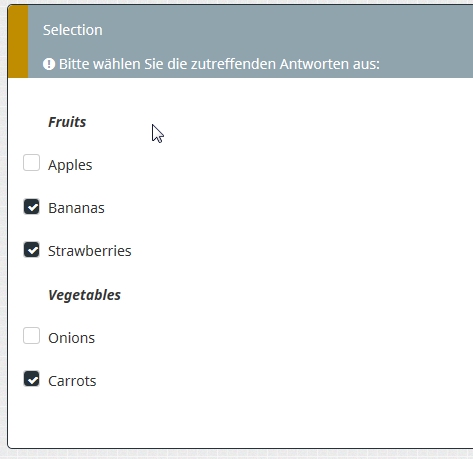The width and height of the screenshot is (473, 459).
Task: Click the Onions label text
Action: pos(71,338)
